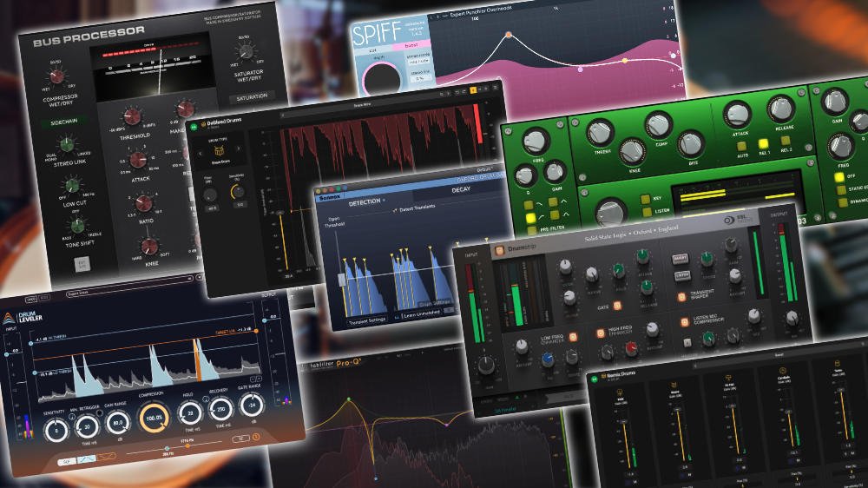Toggle LISTEN button in green compressor
Screen dimensions: 868x488
tap(647, 212)
